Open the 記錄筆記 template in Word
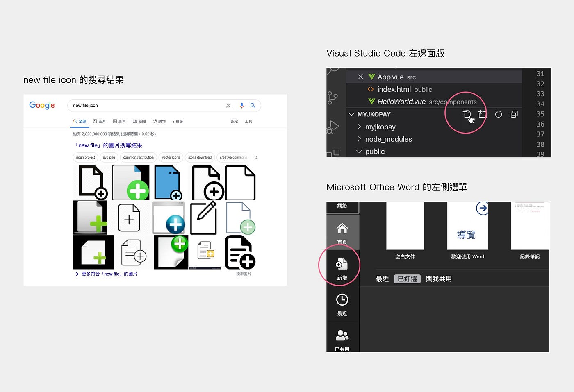The image size is (574, 392). 530,231
